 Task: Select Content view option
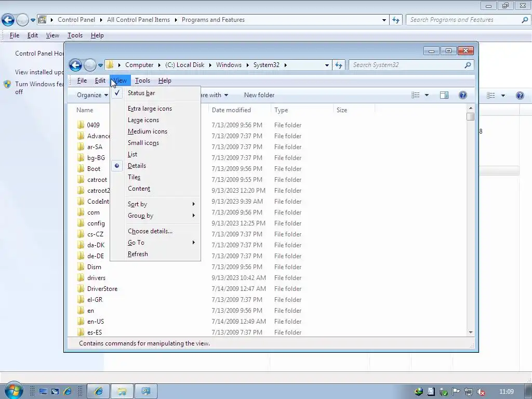155,189
